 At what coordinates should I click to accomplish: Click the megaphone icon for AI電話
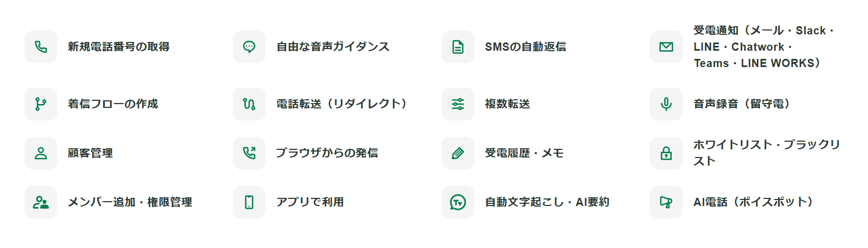pos(666,202)
